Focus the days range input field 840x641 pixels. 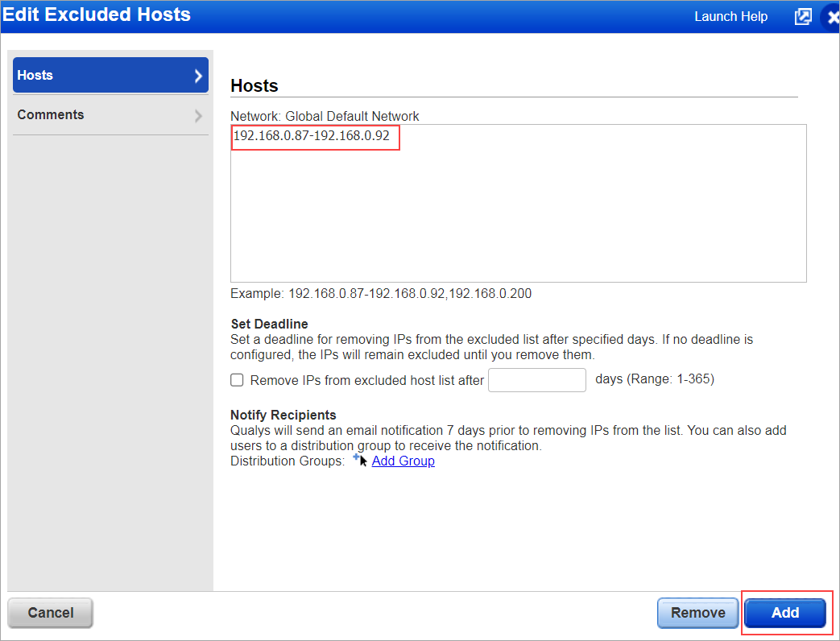536,379
